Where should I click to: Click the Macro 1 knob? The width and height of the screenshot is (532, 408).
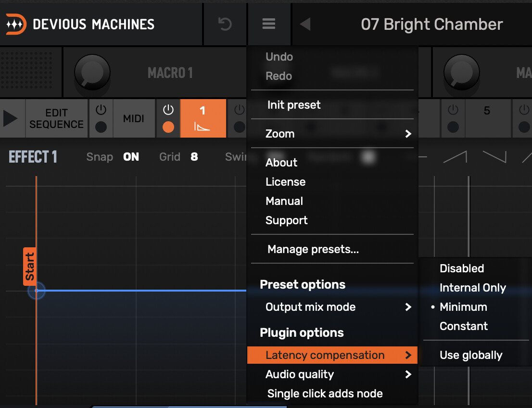(x=92, y=73)
